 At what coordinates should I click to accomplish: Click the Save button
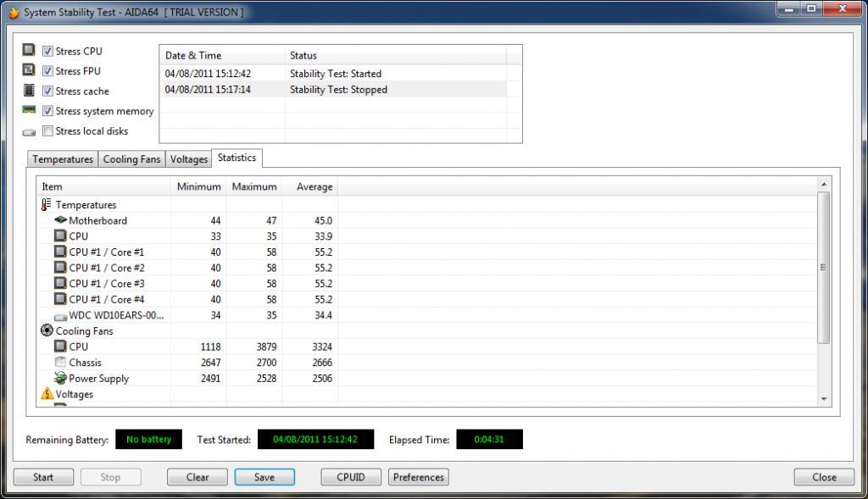point(264,477)
